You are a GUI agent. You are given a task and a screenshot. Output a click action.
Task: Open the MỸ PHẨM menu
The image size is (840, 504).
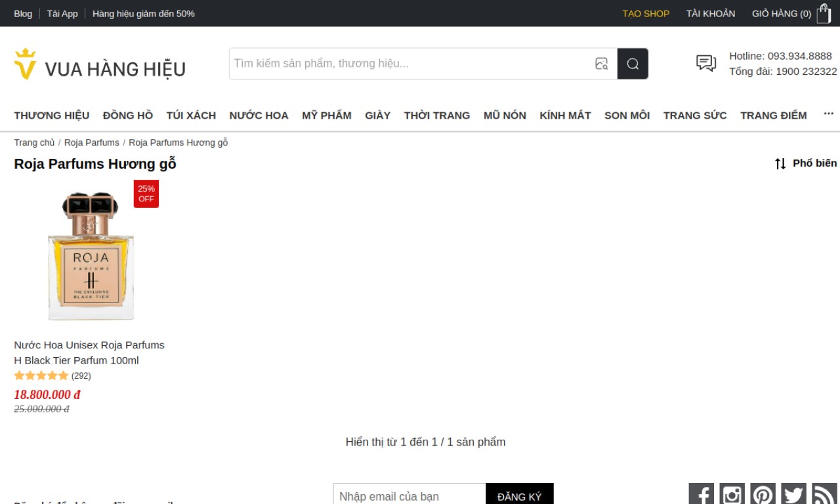pyautogui.click(x=327, y=115)
